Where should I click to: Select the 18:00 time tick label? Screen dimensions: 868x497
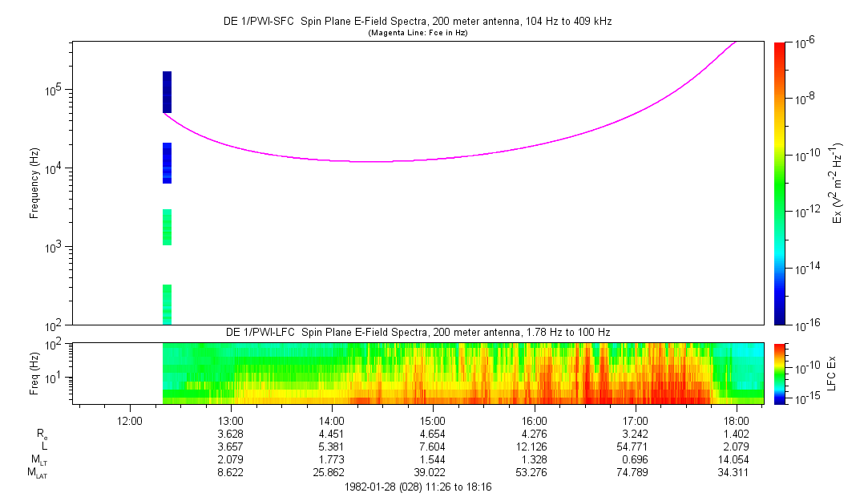(737, 419)
